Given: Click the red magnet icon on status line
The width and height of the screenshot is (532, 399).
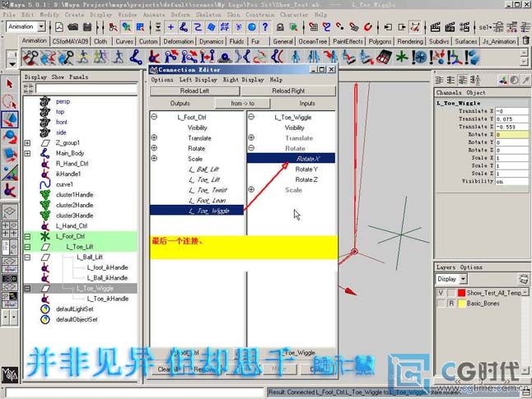Looking at the screenshot, I should click(x=368, y=27).
